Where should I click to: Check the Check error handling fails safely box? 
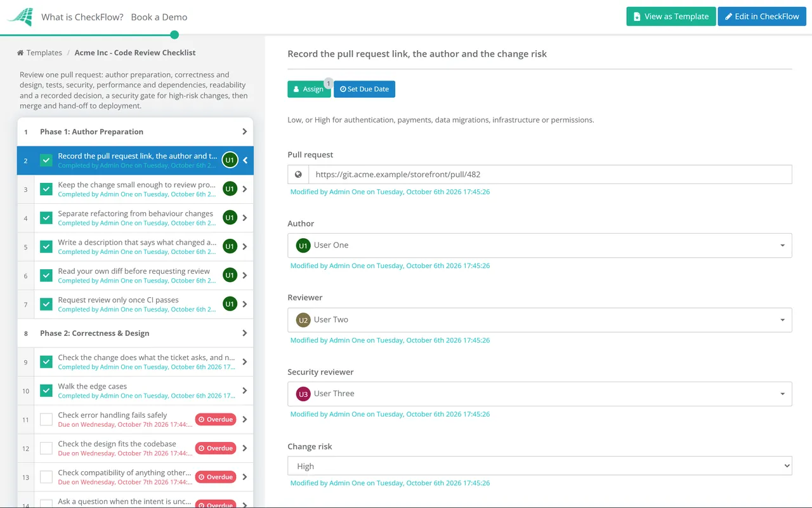click(46, 419)
